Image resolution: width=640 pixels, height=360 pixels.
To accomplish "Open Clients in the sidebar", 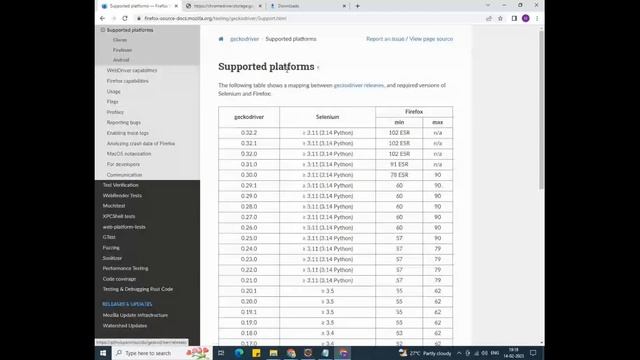I will click(x=120, y=40).
